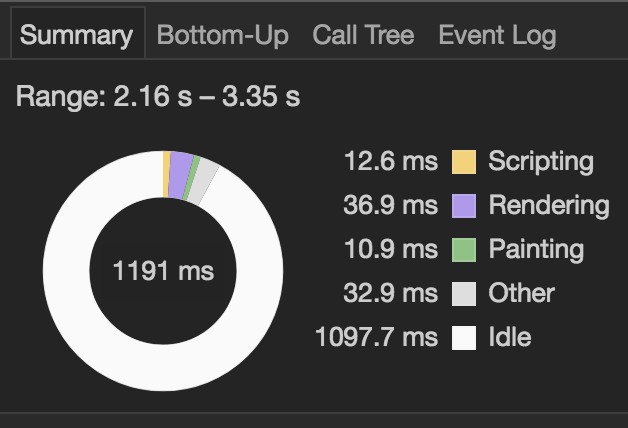Switch to the Bottom-Up tab
Viewport: 628px width, 428px height.
click(x=222, y=35)
